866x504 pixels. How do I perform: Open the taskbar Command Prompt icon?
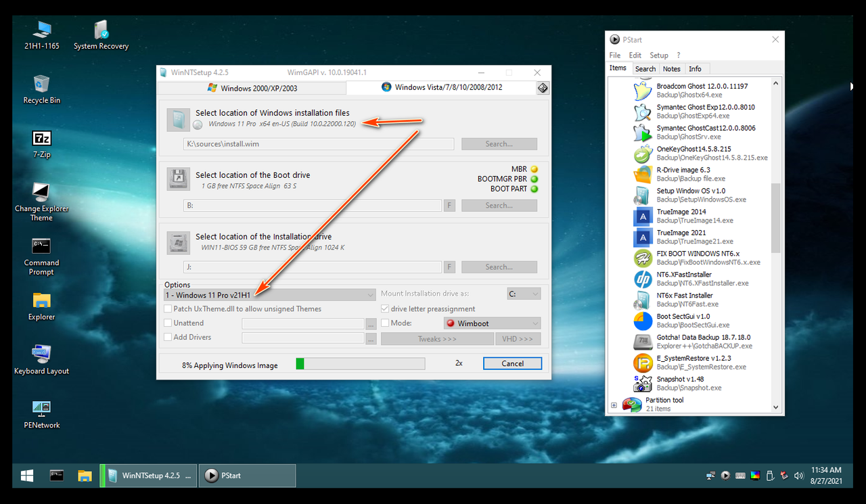tap(57, 476)
